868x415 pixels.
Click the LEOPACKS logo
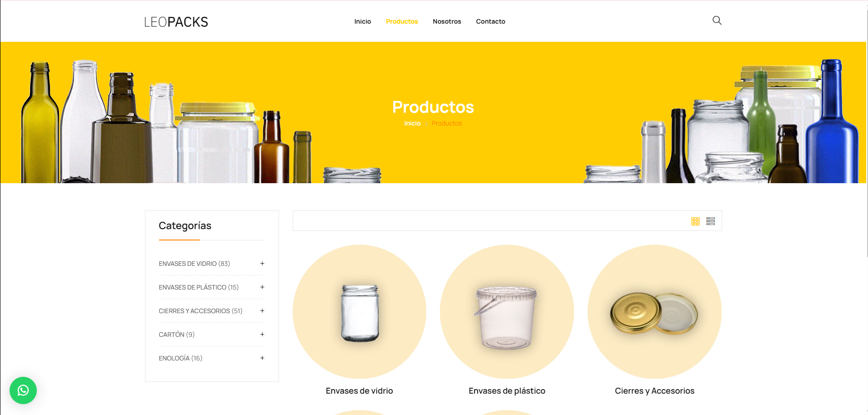coord(176,22)
